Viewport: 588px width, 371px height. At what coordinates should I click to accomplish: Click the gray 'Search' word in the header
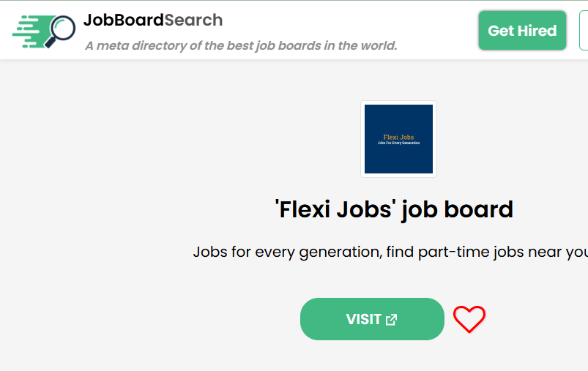click(193, 20)
